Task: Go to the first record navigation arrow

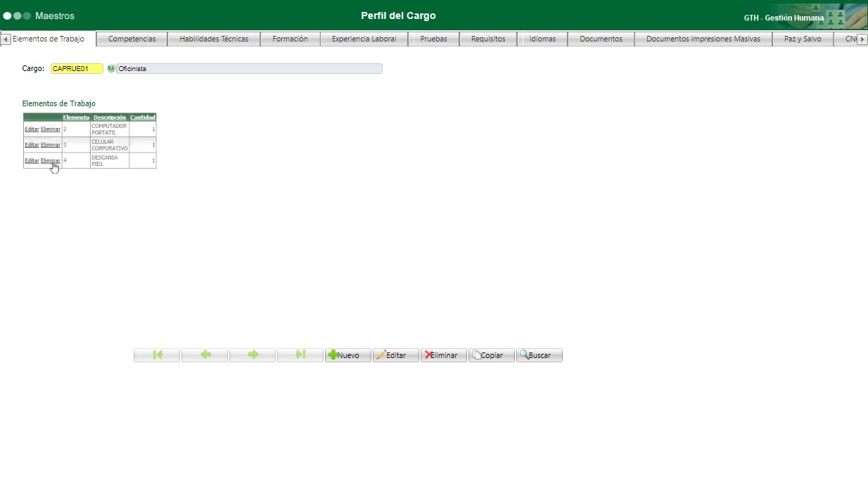Action: [157, 355]
